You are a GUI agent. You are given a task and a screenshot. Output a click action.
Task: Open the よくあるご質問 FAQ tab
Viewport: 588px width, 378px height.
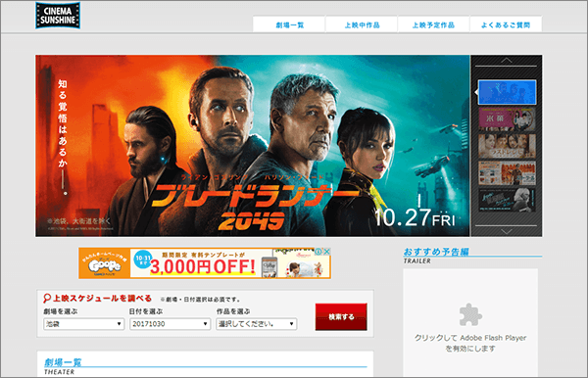coord(506,24)
